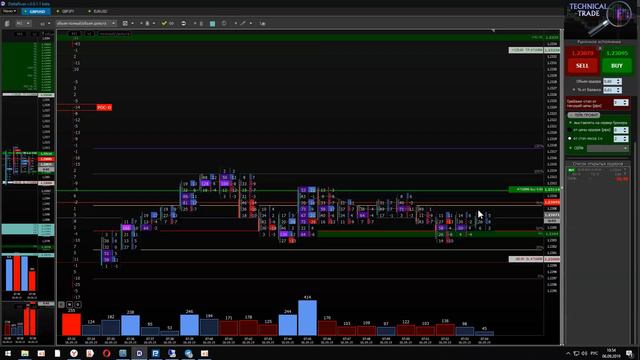Toggle the place on broker server checkbox

[571, 122]
